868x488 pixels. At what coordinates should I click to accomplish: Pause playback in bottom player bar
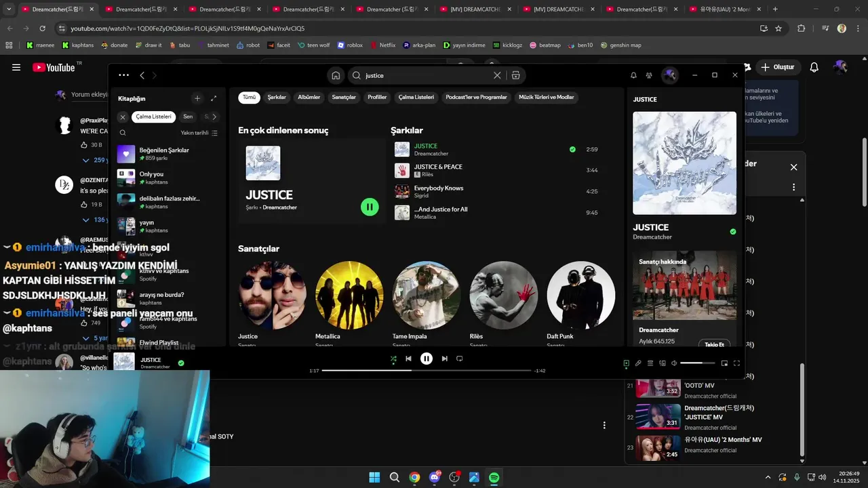(x=427, y=359)
